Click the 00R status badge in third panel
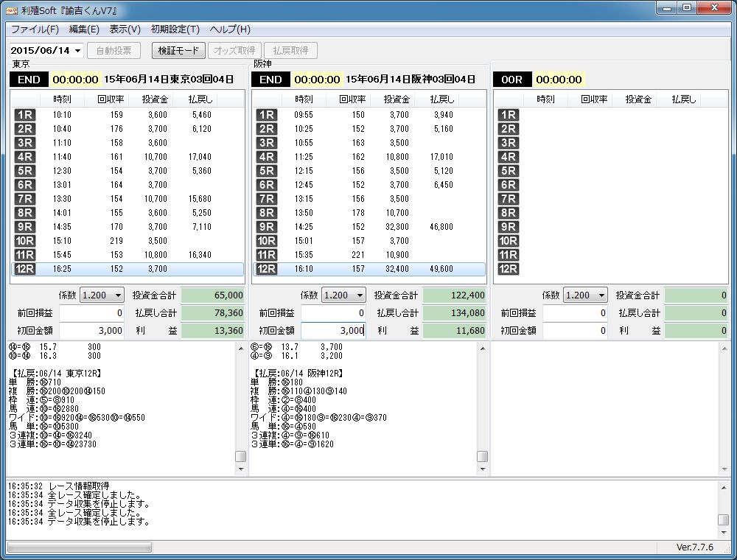Viewport: 737px width, 560px height. pyautogui.click(x=511, y=80)
